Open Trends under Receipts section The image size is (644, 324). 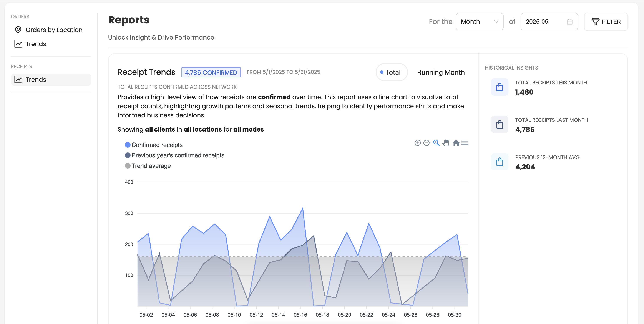pos(51,80)
